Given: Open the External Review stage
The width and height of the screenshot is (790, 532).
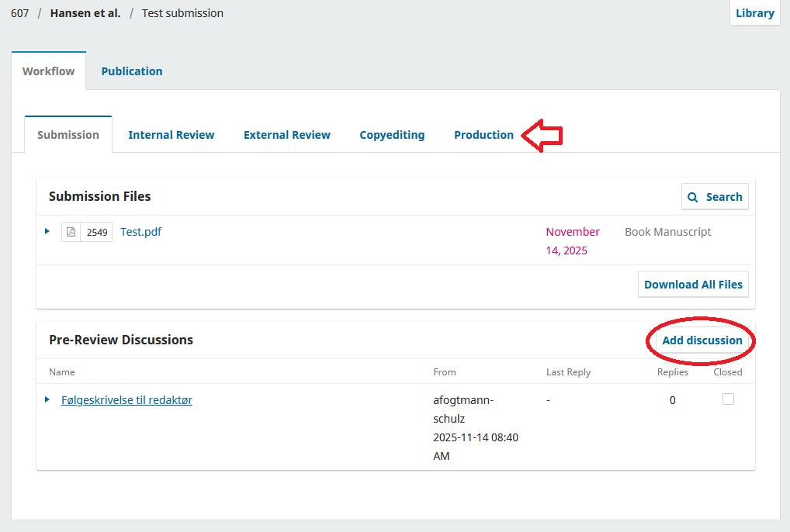Looking at the screenshot, I should pyautogui.click(x=286, y=134).
